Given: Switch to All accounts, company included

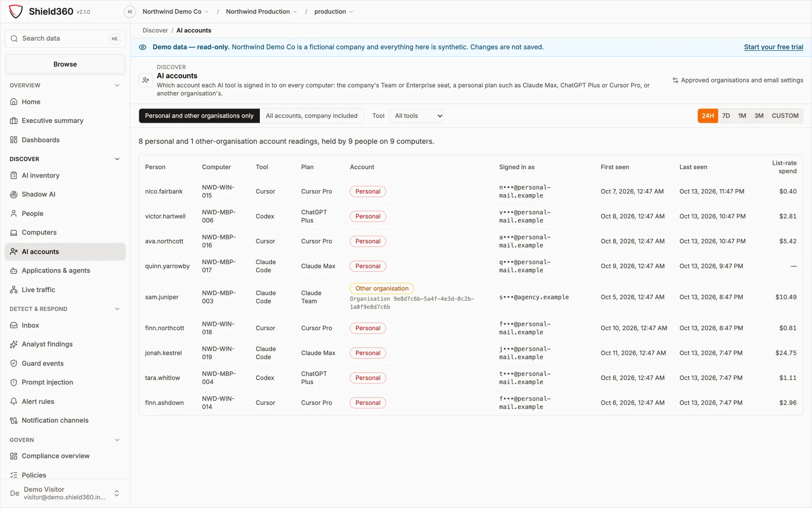Looking at the screenshot, I should click(311, 116).
